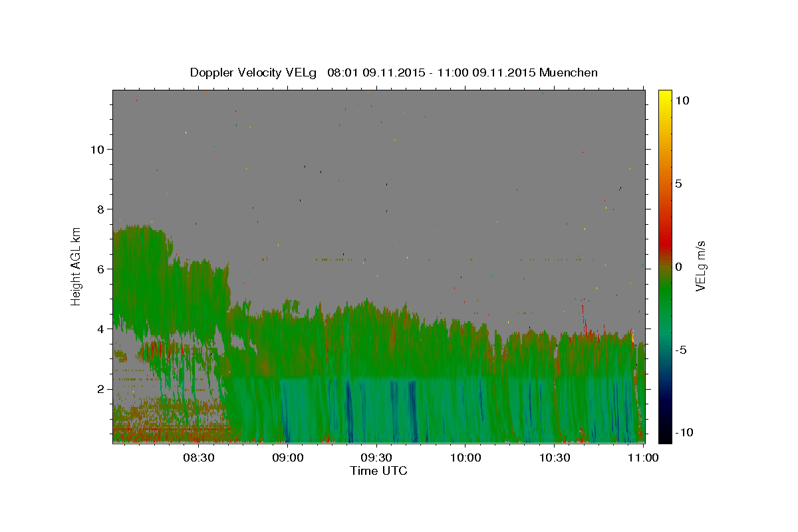798x532 pixels.
Task: Click the height axis label 10
Action: click(x=98, y=150)
